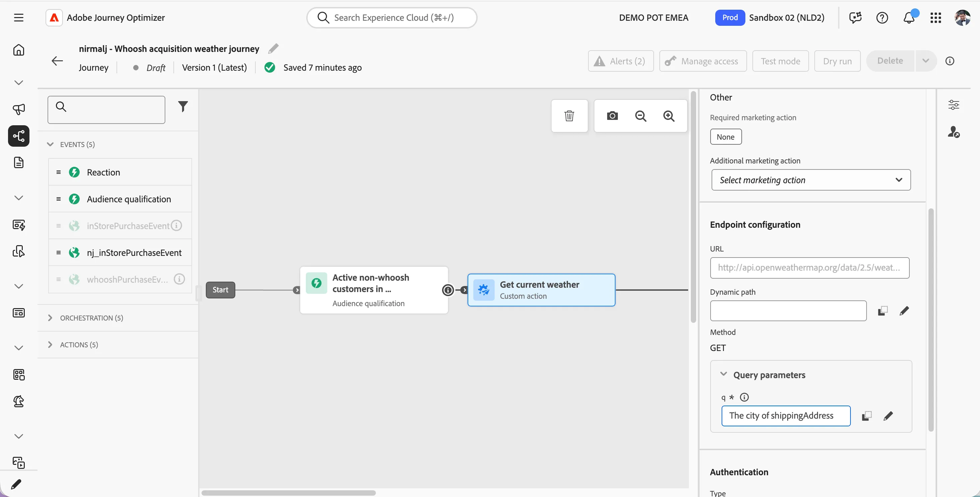Collapse the Query parameters section
This screenshot has height=497, width=980.
point(724,374)
